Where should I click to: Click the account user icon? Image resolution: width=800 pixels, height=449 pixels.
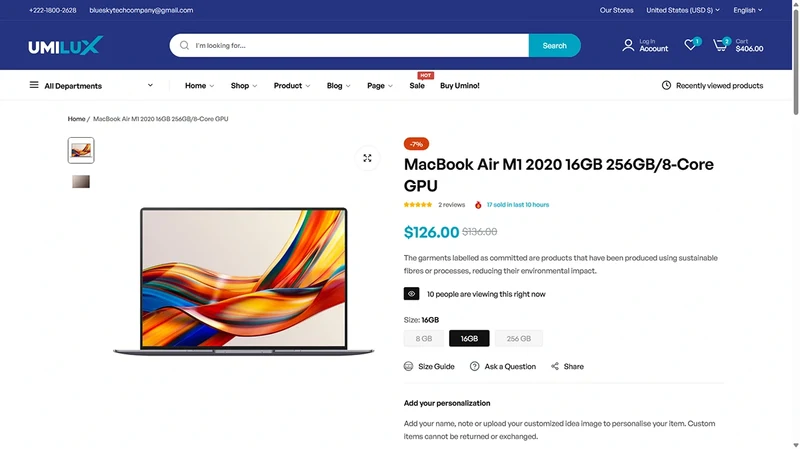628,45
